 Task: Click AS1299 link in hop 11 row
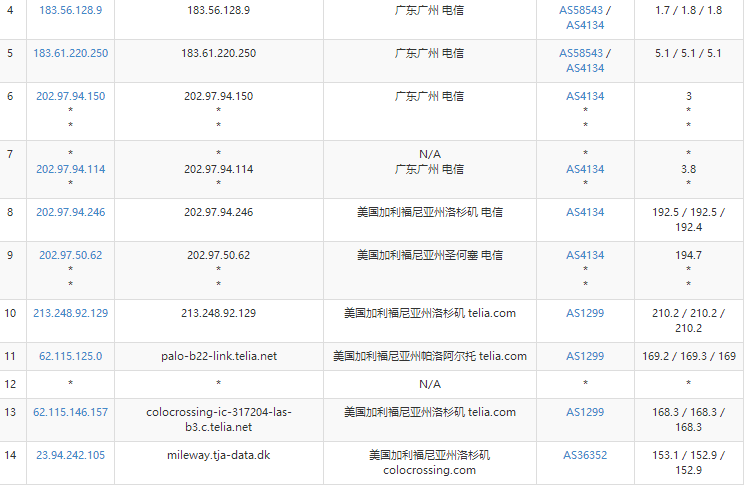585,356
